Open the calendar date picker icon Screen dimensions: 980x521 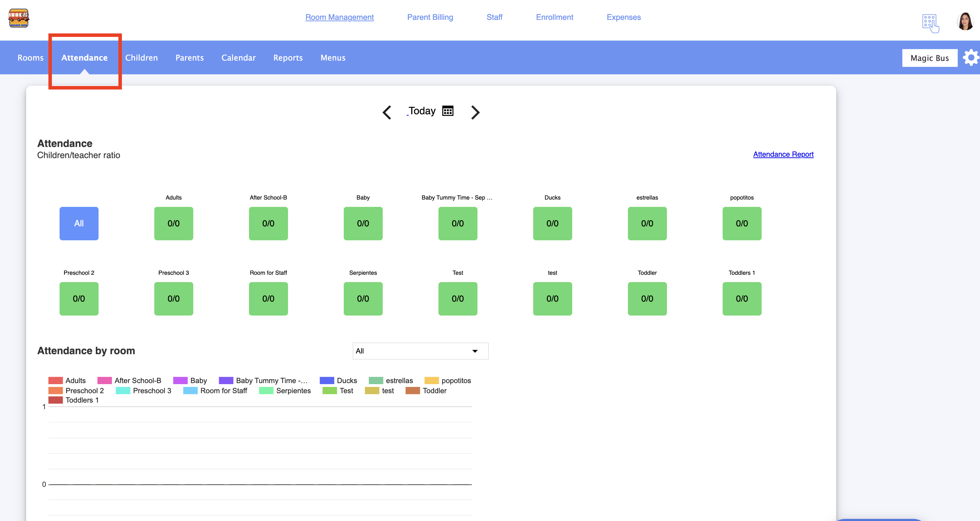[448, 111]
